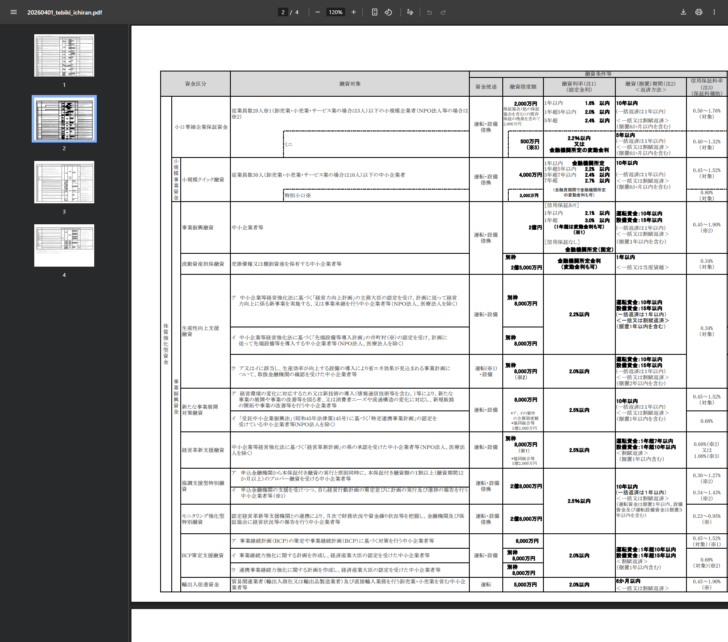Click the undo arrow icon

[429, 12]
